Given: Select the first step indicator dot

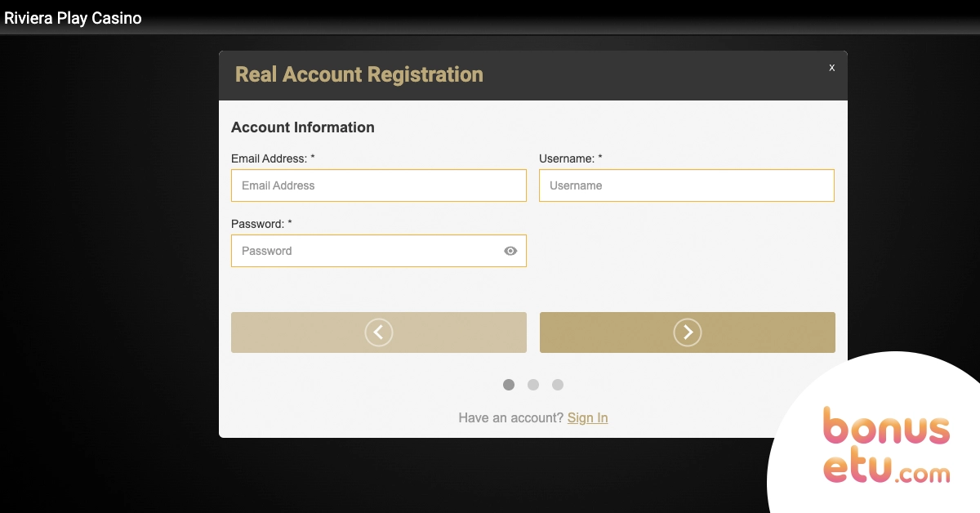Looking at the screenshot, I should click(x=509, y=385).
